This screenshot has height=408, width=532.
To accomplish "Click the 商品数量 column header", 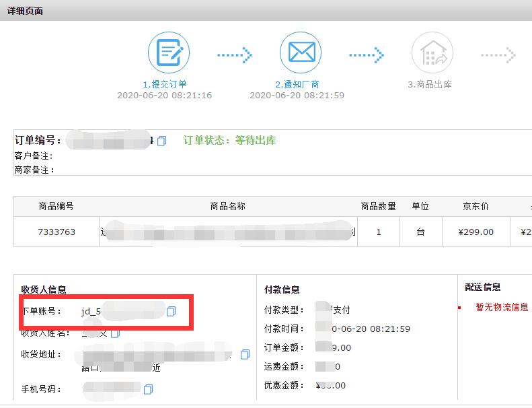I will pyautogui.click(x=378, y=206).
